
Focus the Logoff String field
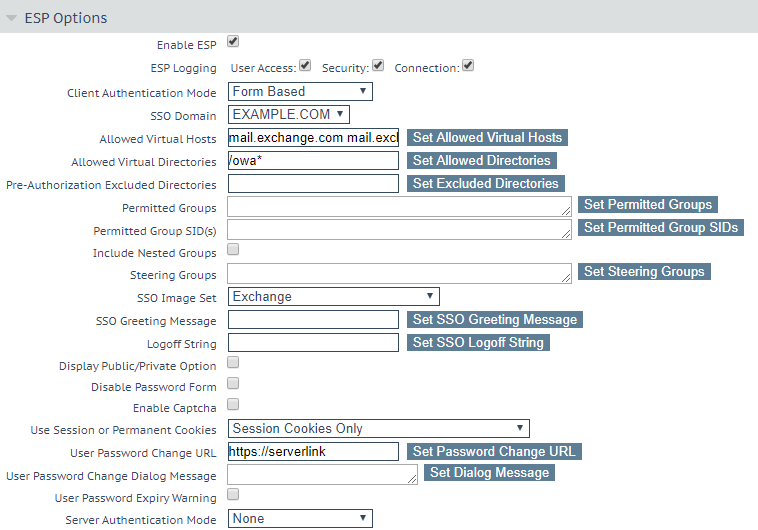coord(313,343)
